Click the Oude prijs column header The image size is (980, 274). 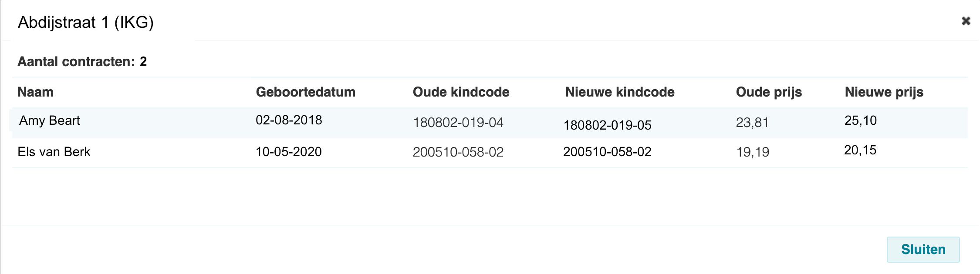[769, 92]
